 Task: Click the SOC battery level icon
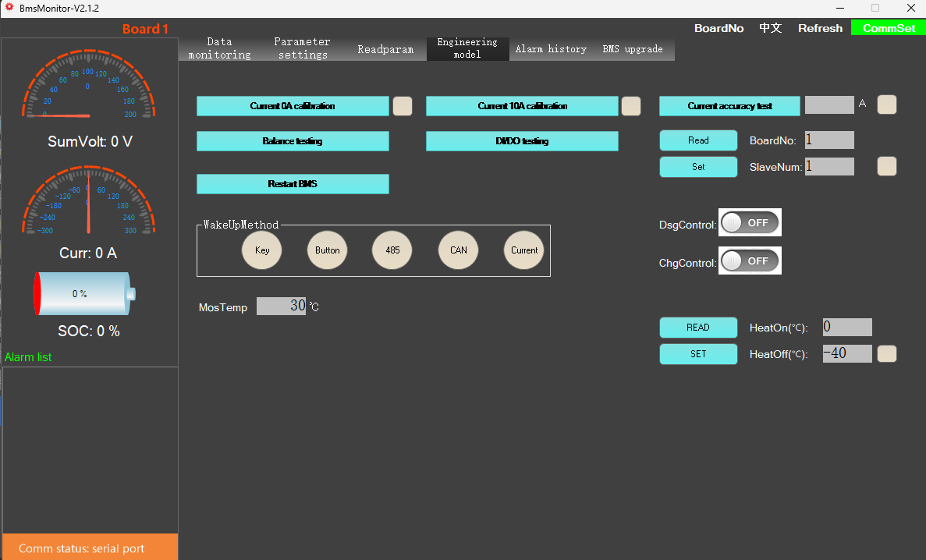tap(84, 294)
